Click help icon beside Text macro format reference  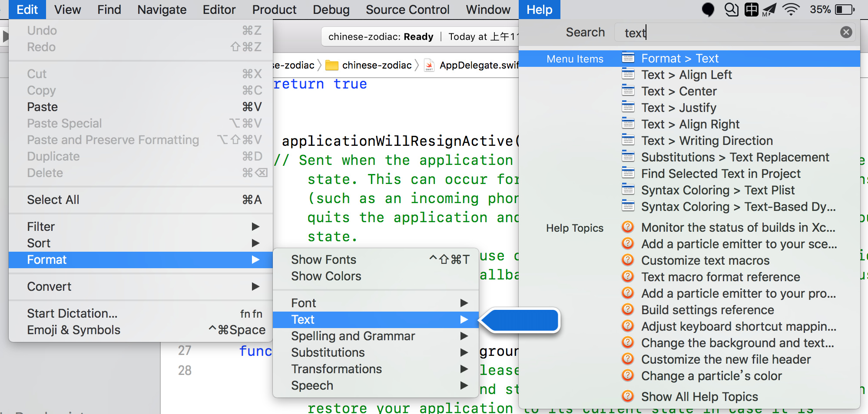627,276
